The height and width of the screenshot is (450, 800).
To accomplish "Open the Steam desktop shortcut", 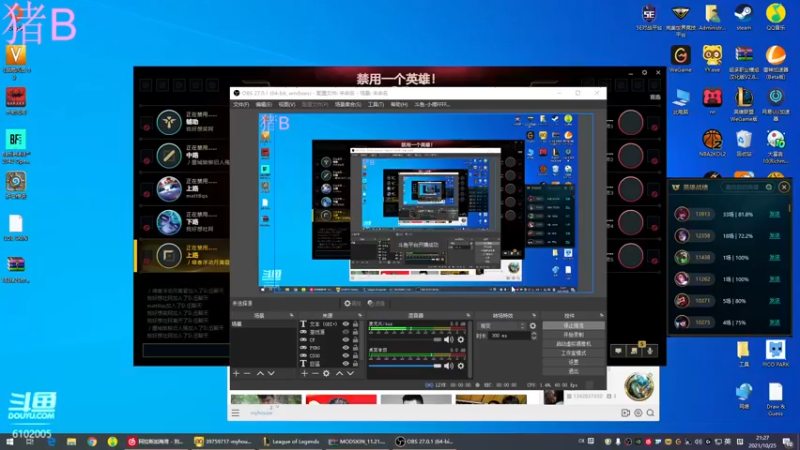I will [743, 16].
